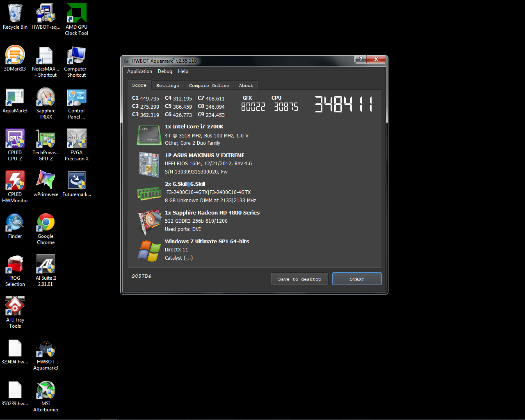Switch to the Compare Online tab
Viewport: 525px width, 420px height.
[x=209, y=85]
